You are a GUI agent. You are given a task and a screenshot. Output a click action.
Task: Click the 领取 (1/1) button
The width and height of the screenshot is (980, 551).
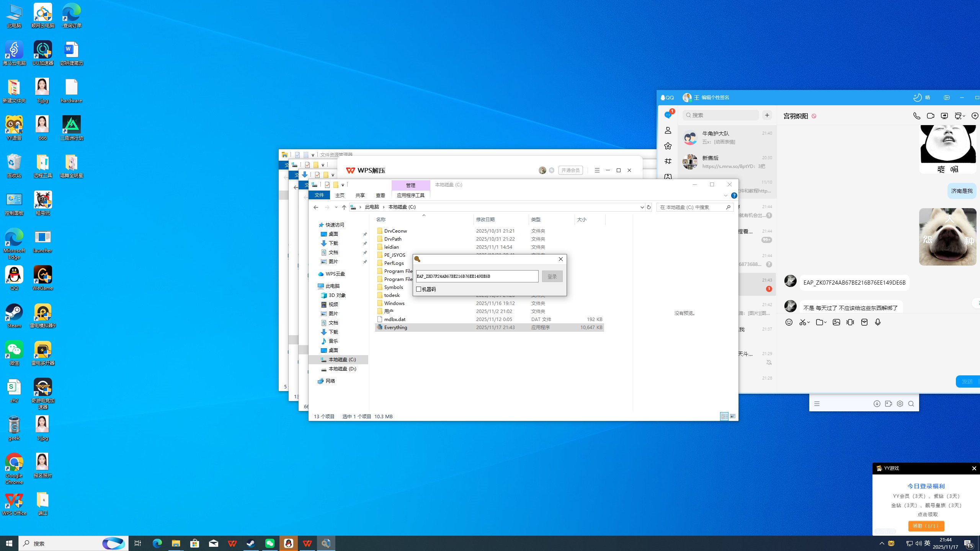coord(926,526)
